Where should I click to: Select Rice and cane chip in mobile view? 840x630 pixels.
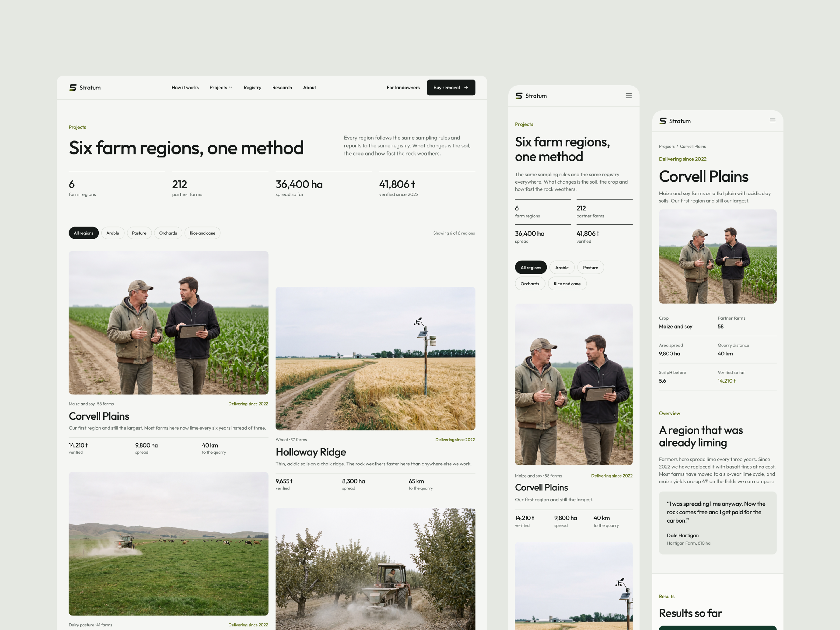click(x=567, y=284)
